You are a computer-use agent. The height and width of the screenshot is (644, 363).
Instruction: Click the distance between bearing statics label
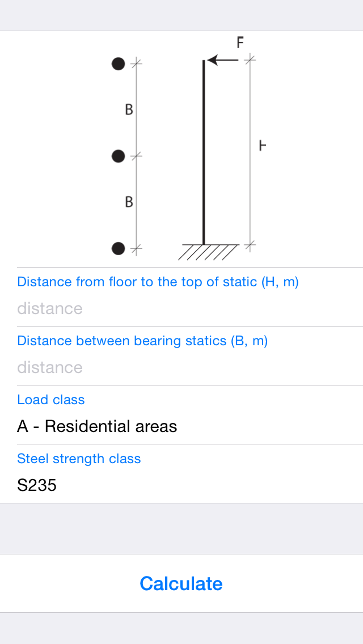point(142,341)
